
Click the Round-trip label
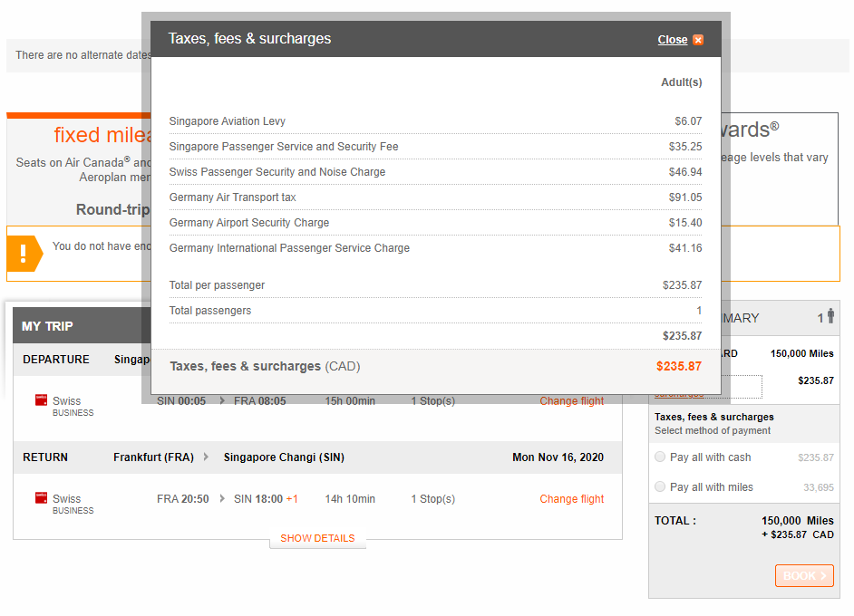[x=112, y=209]
